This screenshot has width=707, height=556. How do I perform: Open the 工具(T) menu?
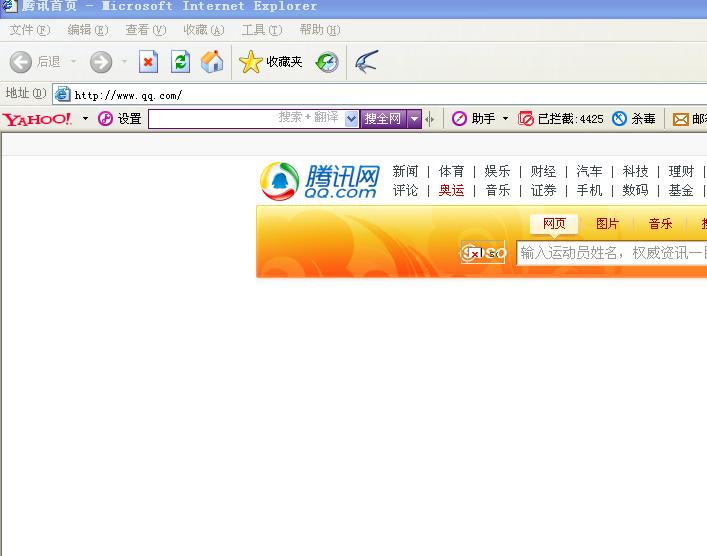point(262,30)
